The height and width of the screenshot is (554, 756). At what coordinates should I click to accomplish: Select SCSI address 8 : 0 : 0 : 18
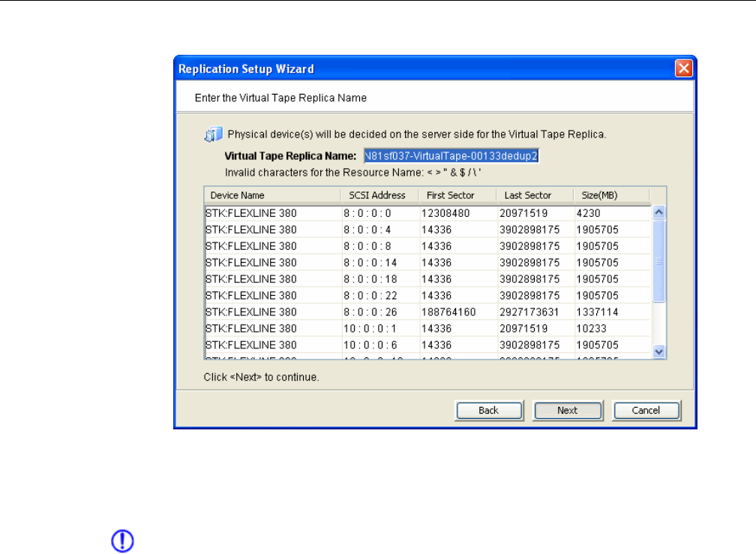click(370, 279)
